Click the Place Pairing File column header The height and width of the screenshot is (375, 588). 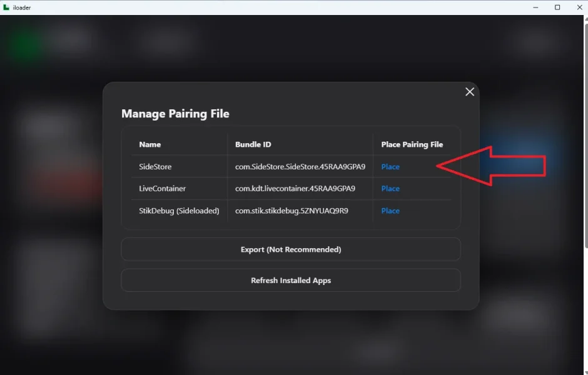412,144
